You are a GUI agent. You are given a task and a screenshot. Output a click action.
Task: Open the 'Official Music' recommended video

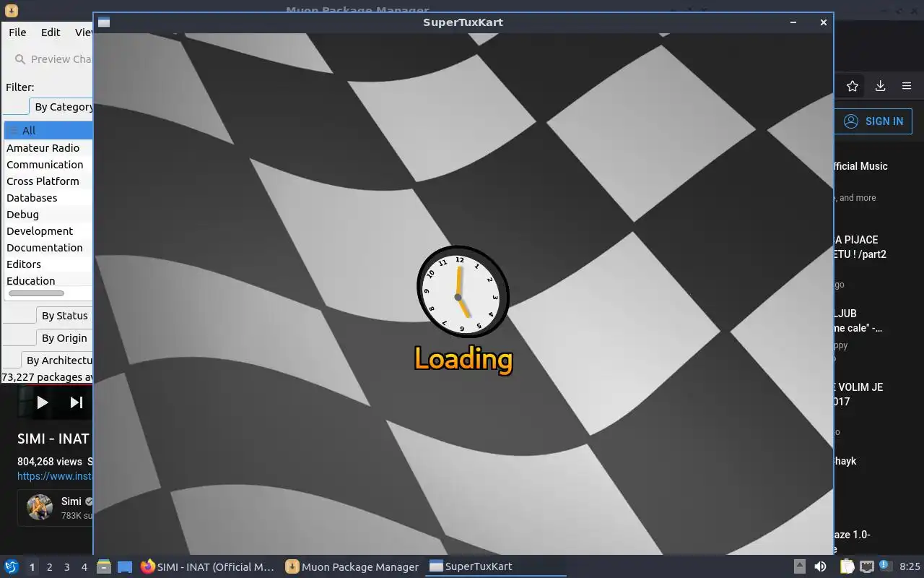[860, 166]
